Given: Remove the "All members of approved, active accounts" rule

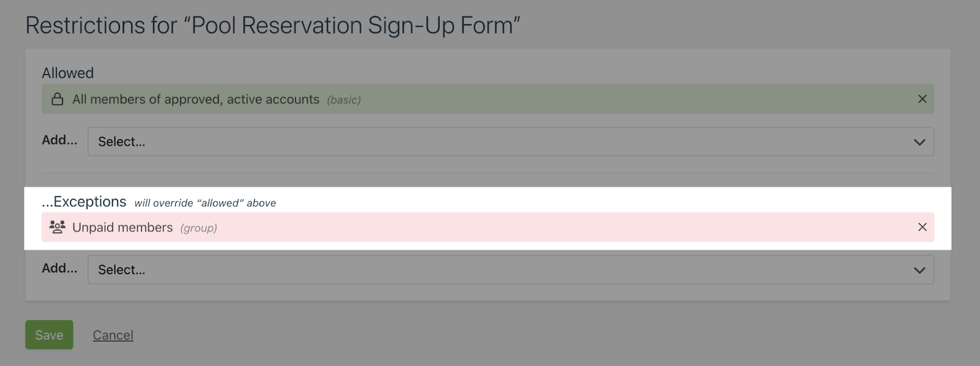Looking at the screenshot, I should click(x=922, y=99).
